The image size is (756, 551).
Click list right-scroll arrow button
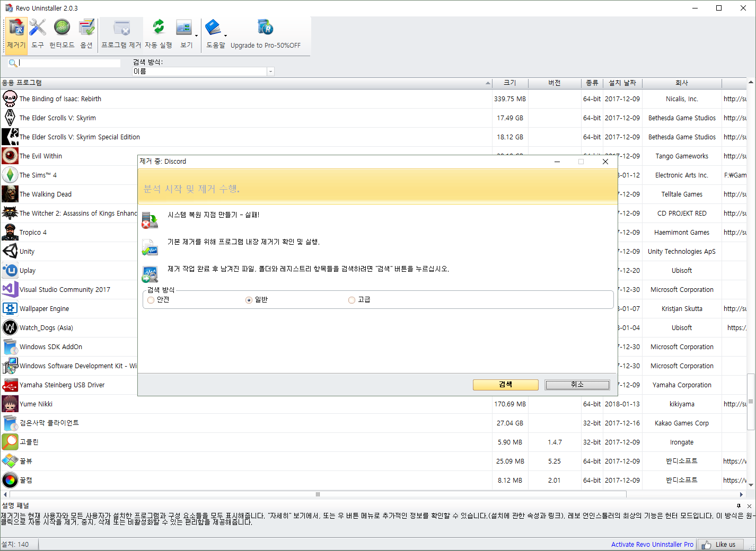pyautogui.click(x=741, y=494)
